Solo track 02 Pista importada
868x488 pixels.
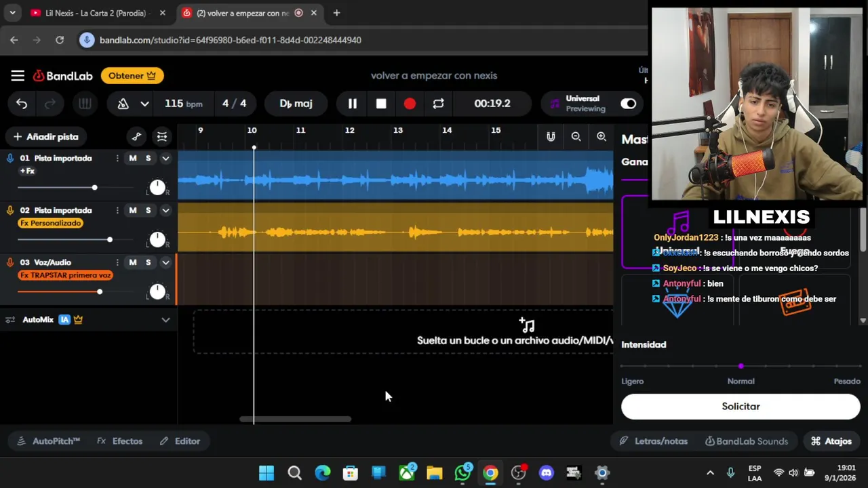(x=149, y=210)
